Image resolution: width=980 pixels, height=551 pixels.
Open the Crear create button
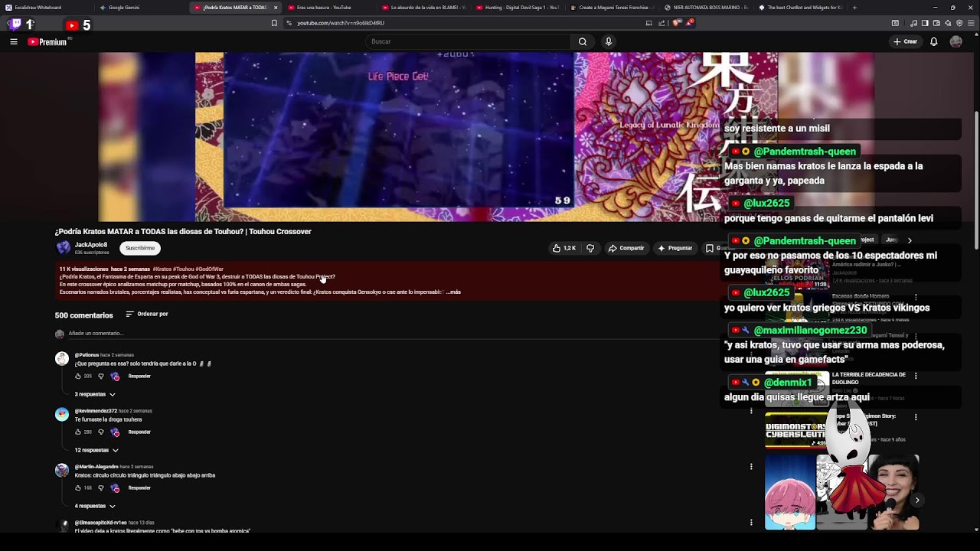pos(905,42)
